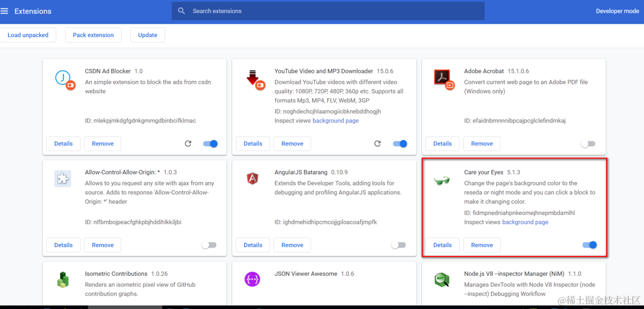Click the YouTube Downloader ID text
Viewport: 644px width, 309px height.
pos(328,111)
